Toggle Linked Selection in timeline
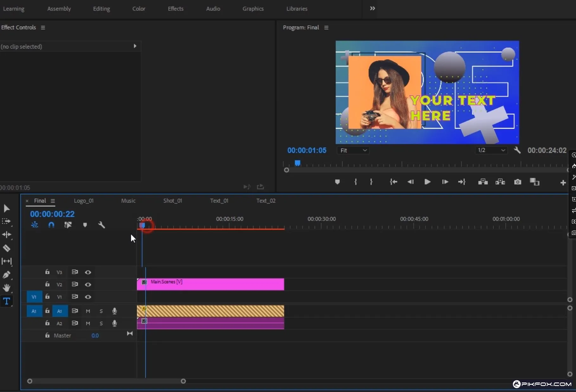This screenshot has width=576, height=392. (x=68, y=225)
